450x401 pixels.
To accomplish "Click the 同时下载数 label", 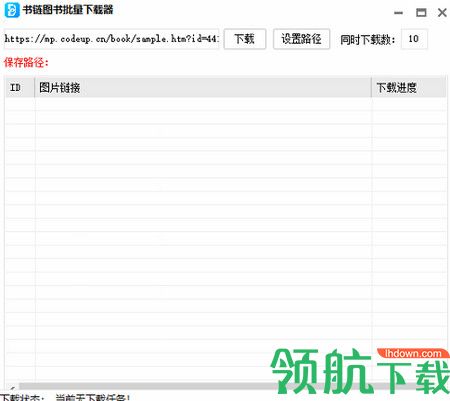I will pos(368,40).
